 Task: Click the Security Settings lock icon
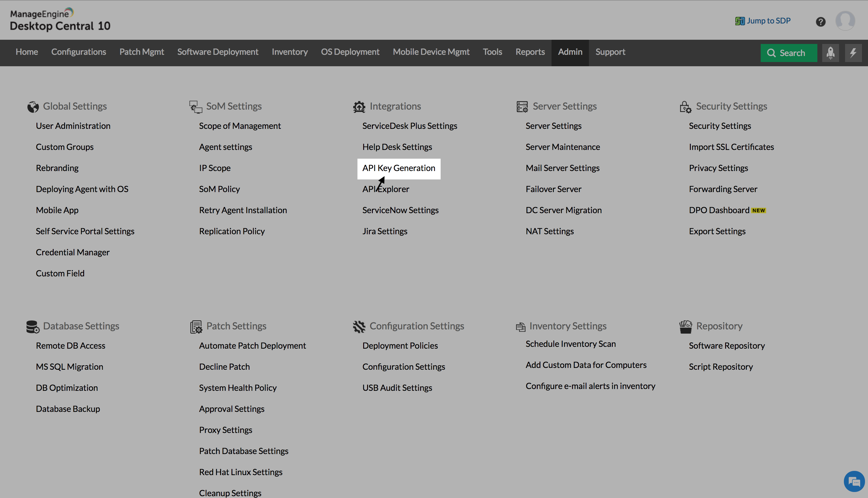(x=685, y=107)
